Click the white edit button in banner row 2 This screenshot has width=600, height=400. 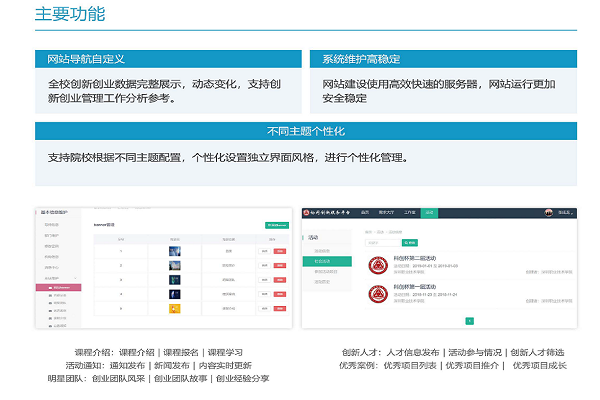[265, 265]
